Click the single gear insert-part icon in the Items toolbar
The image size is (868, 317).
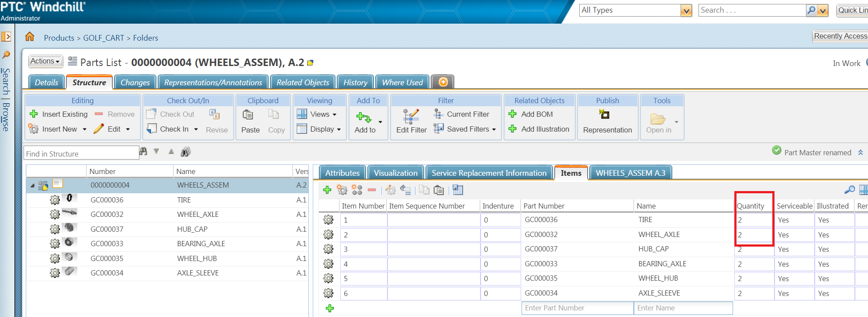pyautogui.click(x=342, y=190)
